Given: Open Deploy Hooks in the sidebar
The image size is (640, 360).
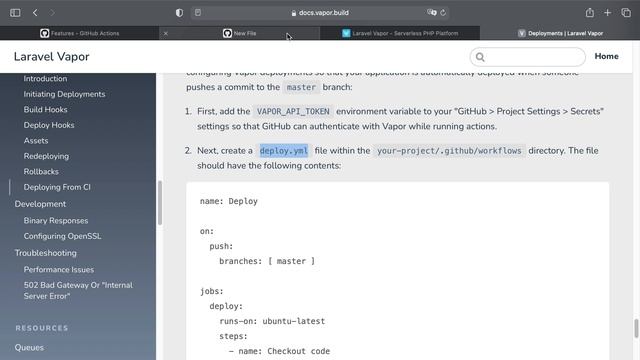Looking at the screenshot, I should pos(49,125).
